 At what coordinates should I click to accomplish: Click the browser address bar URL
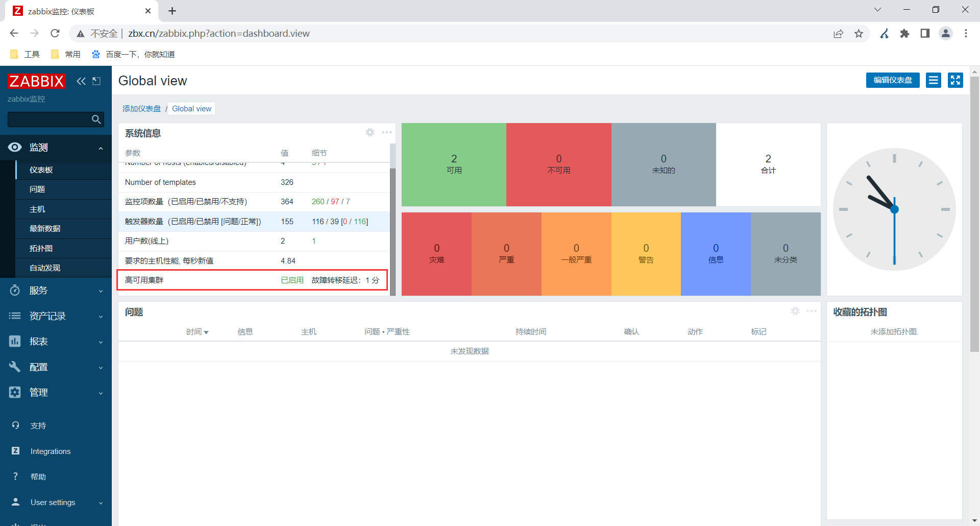(219, 33)
